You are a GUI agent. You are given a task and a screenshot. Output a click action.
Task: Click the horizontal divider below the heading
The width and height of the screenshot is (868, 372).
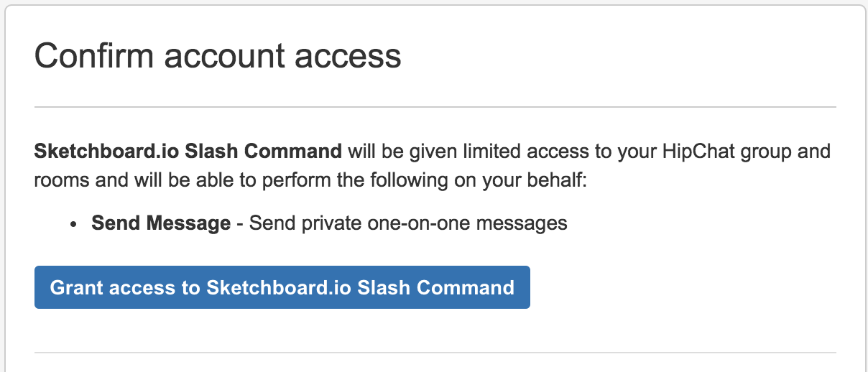click(x=435, y=107)
